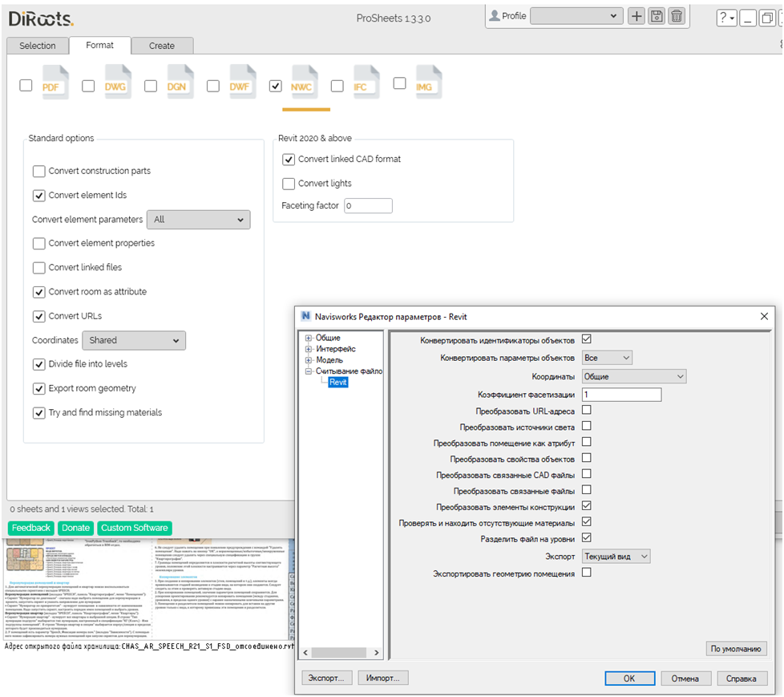
Task: Click the PDF format icon
Action: coord(50,84)
